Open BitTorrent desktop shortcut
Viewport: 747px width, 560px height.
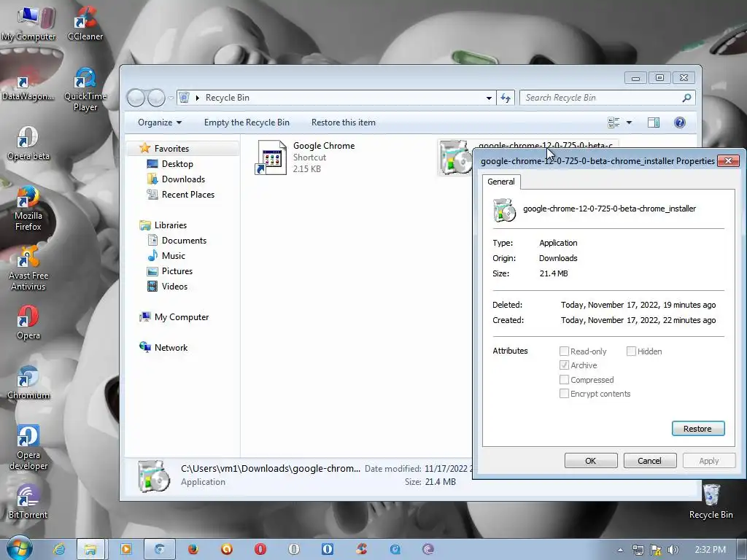pos(28,502)
